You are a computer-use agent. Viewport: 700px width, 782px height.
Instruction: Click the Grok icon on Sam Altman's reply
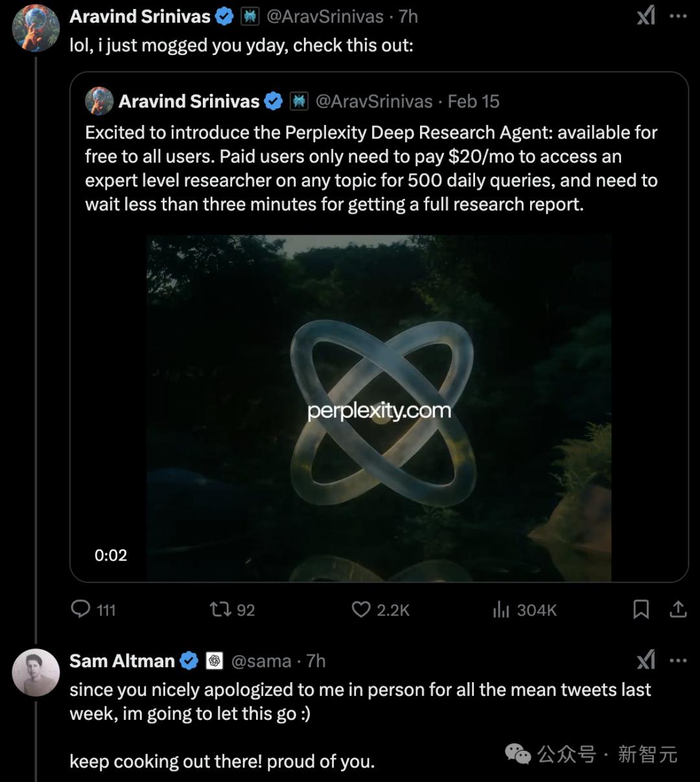(646, 661)
